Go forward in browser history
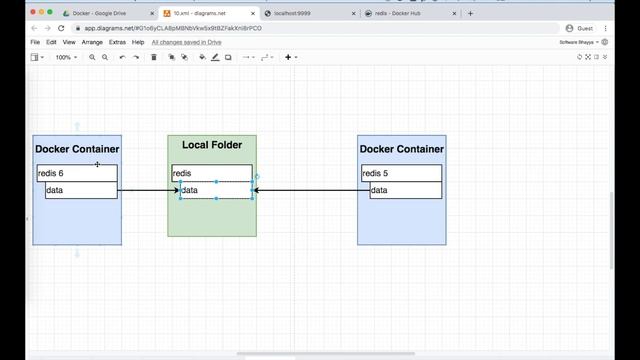The image size is (640, 360). pyautogui.click(x=48, y=28)
